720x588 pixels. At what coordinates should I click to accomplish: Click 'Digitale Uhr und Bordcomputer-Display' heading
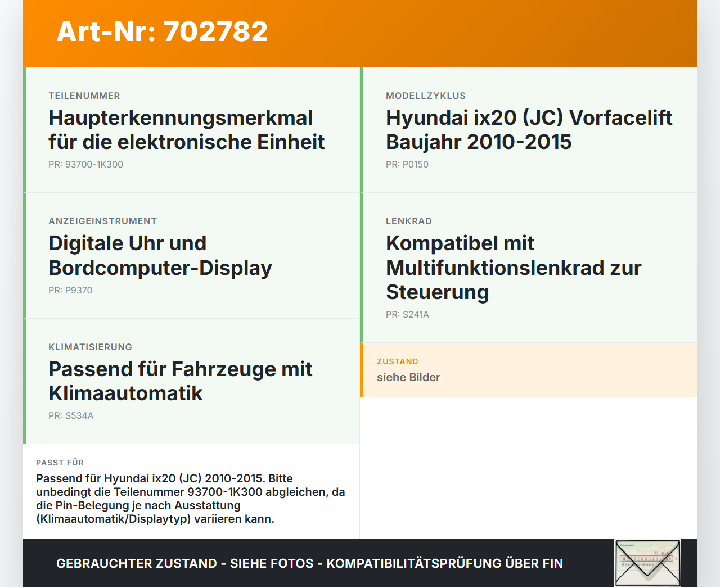160,255
